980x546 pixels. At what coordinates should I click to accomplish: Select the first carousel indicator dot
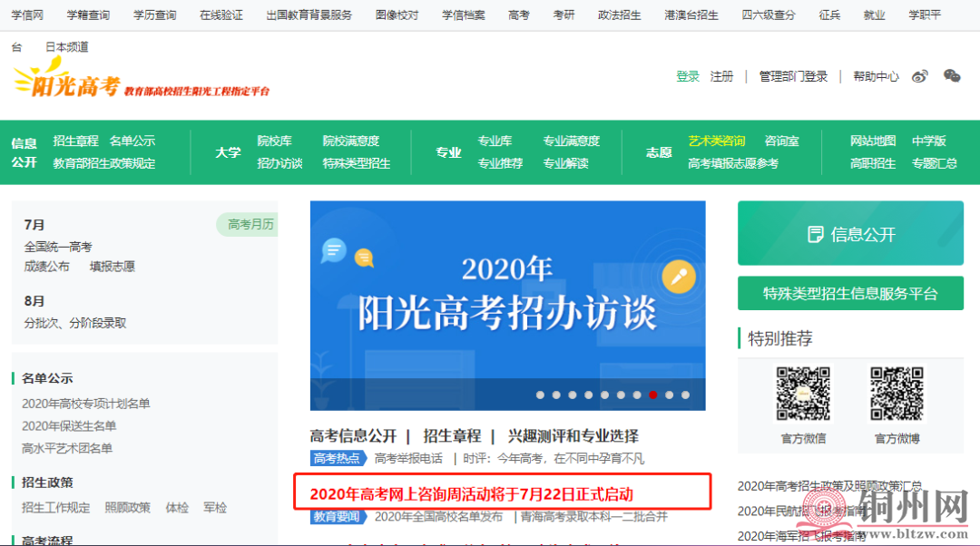point(540,395)
